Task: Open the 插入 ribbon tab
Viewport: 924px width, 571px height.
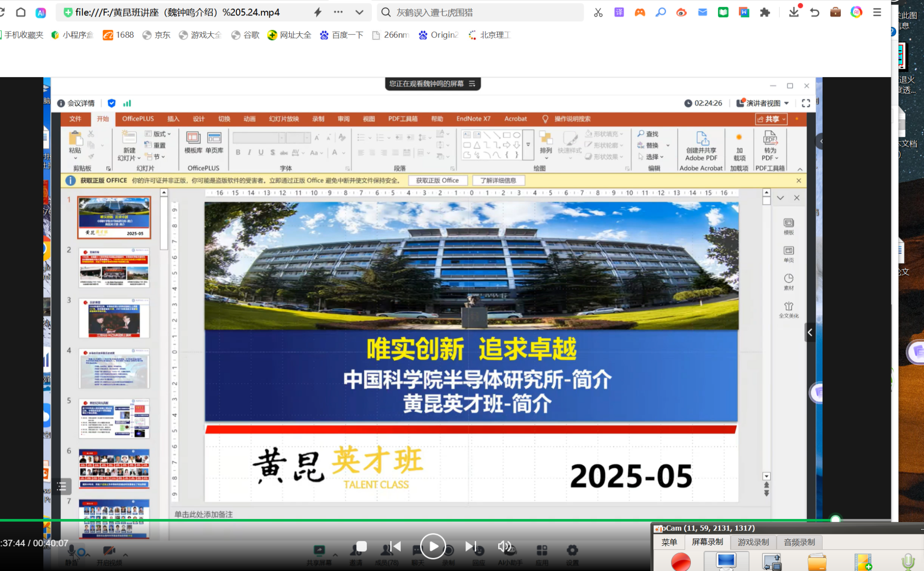Action: pyautogui.click(x=173, y=119)
